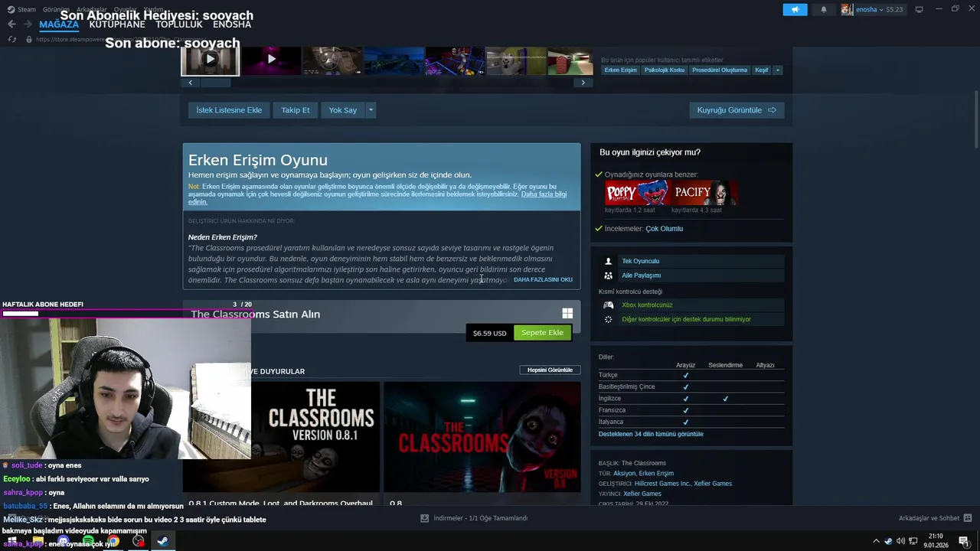
Task: Go back with the Steam back arrow
Action: [11, 24]
